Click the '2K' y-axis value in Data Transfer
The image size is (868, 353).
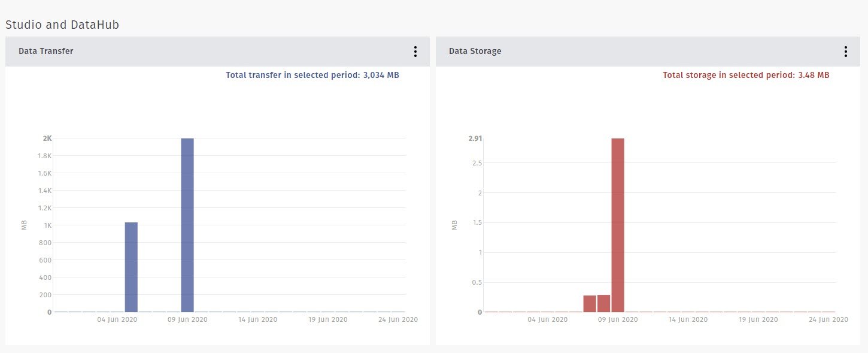coord(47,138)
